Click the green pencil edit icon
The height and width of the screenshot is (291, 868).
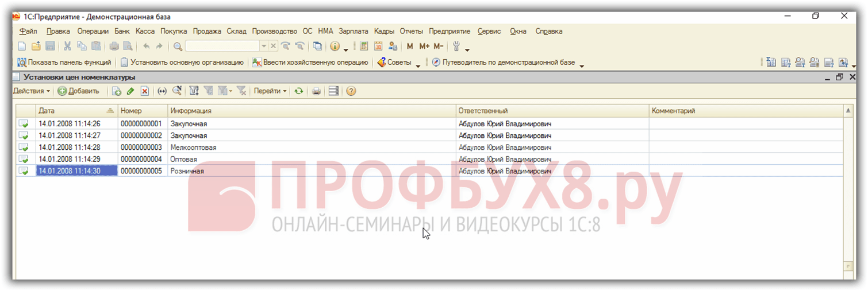click(x=130, y=91)
